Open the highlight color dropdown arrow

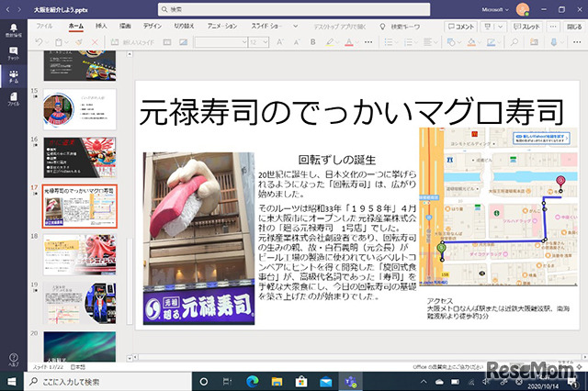coord(338,42)
